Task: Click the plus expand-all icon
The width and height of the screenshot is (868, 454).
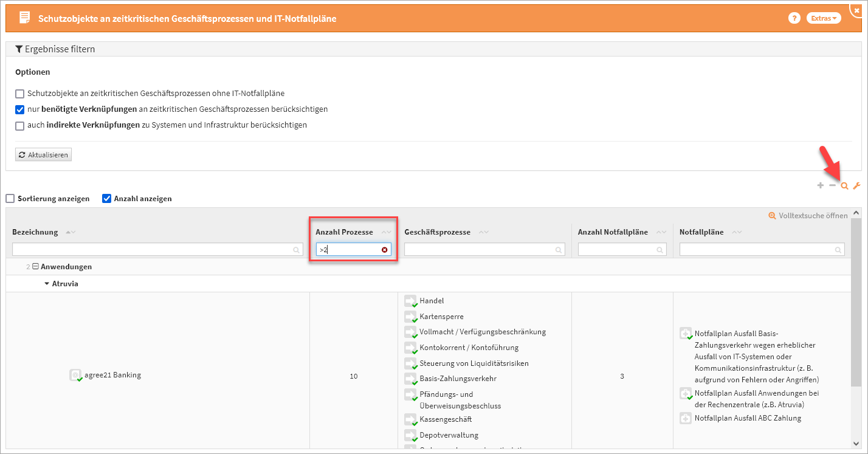Action: tap(820, 186)
